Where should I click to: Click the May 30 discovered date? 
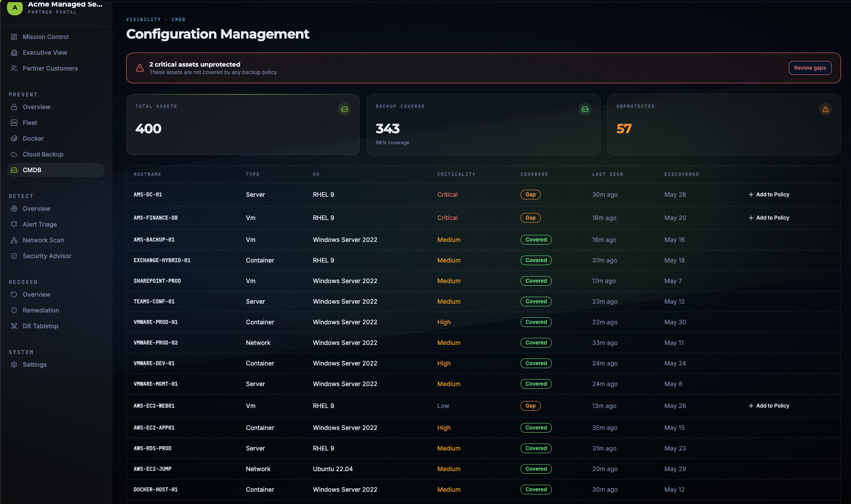(x=675, y=322)
